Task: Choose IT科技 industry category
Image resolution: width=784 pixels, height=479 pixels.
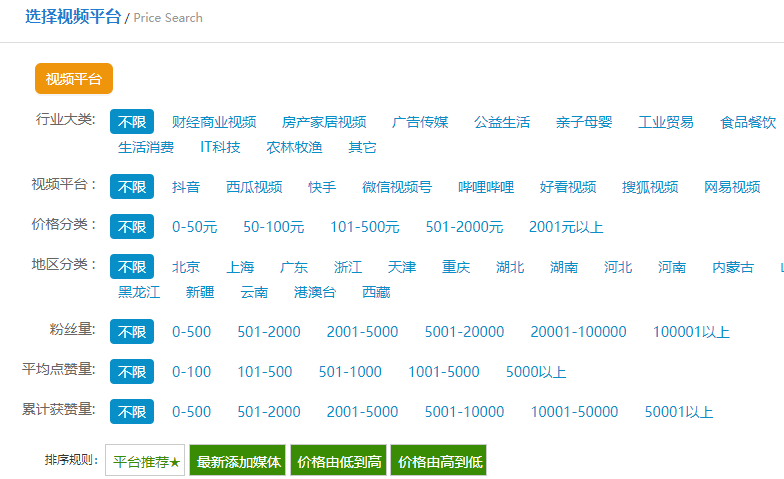Action: click(x=220, y=147)
